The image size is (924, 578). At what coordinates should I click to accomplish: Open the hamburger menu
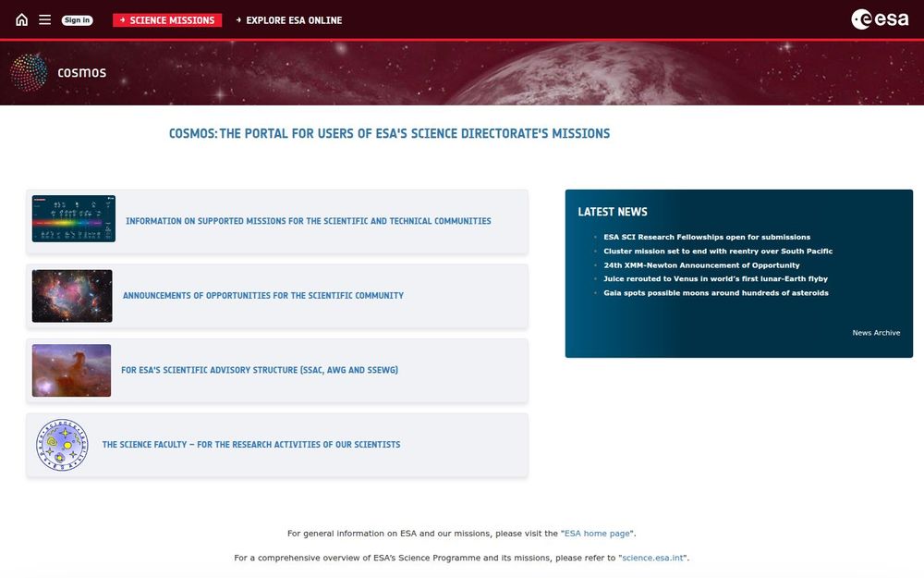(x=44, y=20)
